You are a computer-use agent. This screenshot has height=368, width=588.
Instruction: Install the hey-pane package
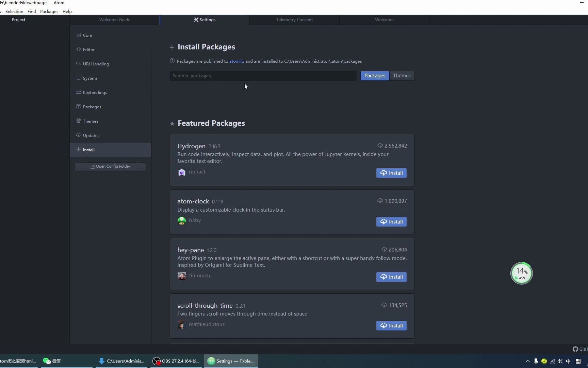pos(391,277)
